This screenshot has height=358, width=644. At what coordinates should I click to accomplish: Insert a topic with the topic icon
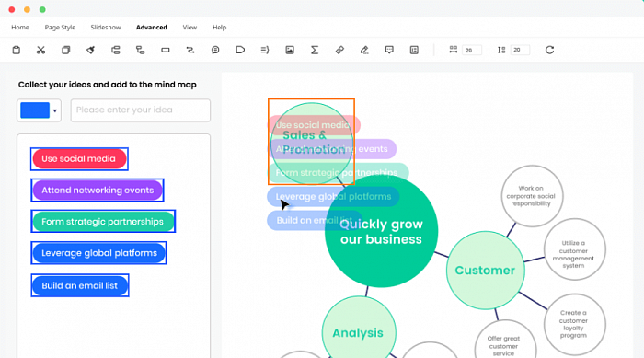(x=115, y=50)
